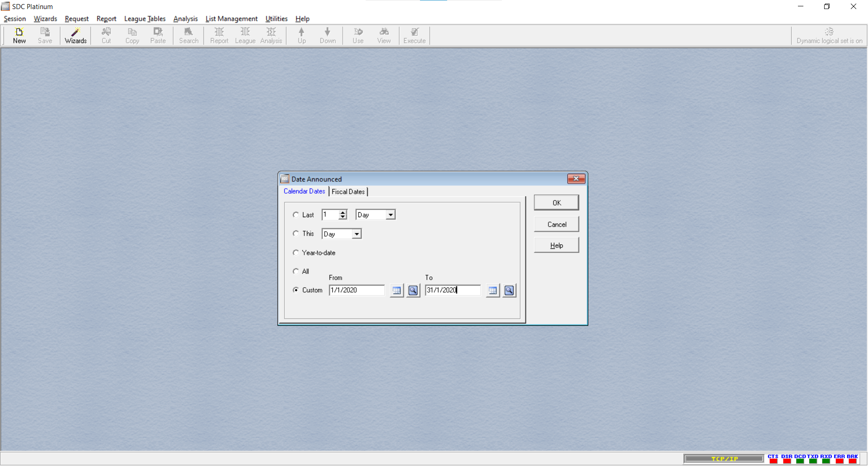Close the Date Announced dialog
The width and height of the screenshot is (868, 466).
(576, 179)
